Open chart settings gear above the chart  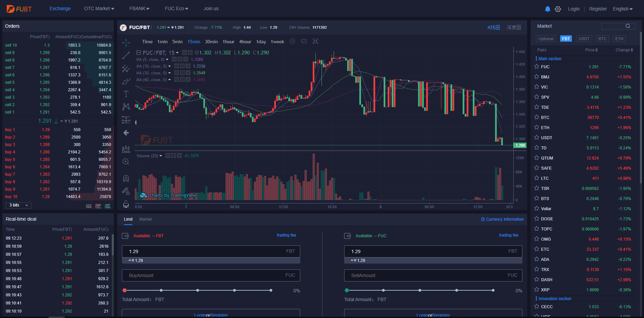pyautogui.click(x=292, y=41)
